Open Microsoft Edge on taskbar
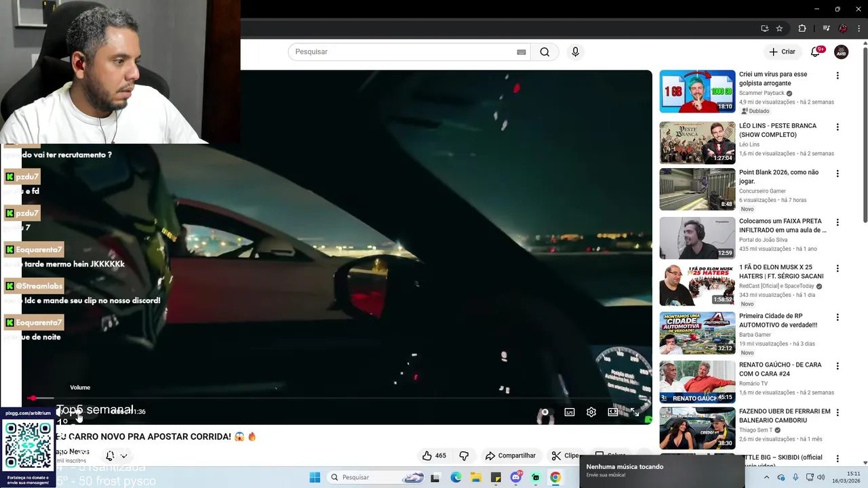The width and height of the screenshot is (868, 488). [456, 477]
